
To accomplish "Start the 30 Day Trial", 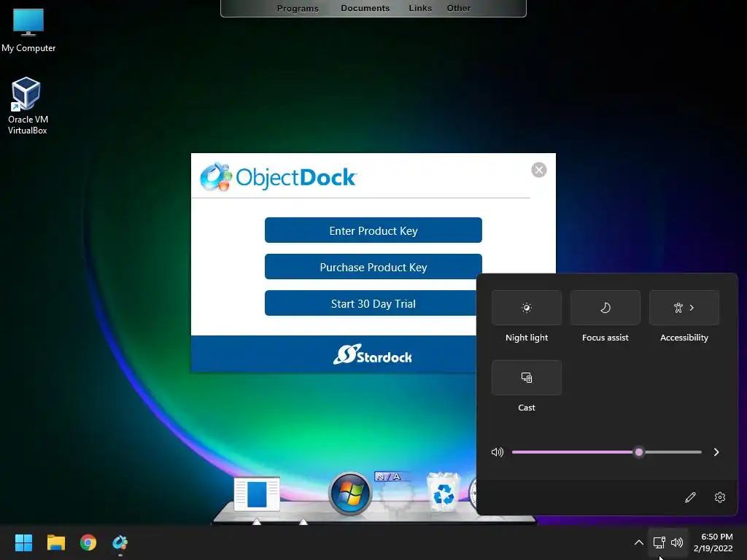I will tap(371, 303).
